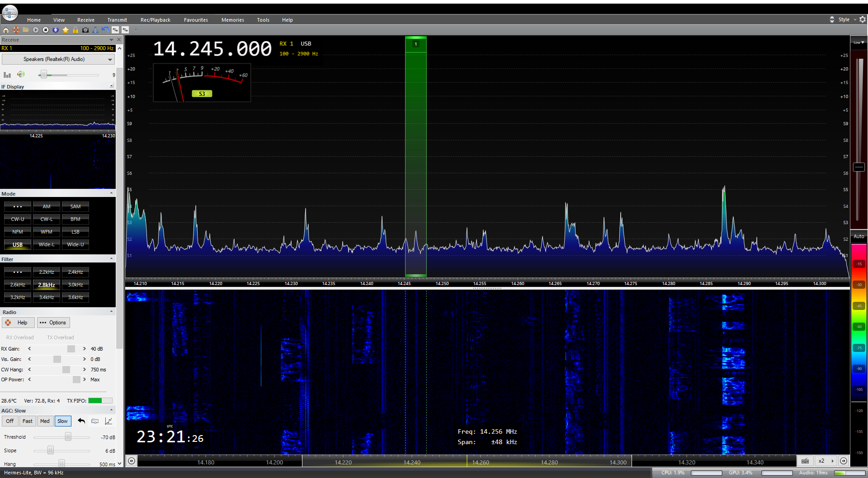Open the Receive menu tab
The width and height of the screenshot is (868, 478).
pos(85,20)
